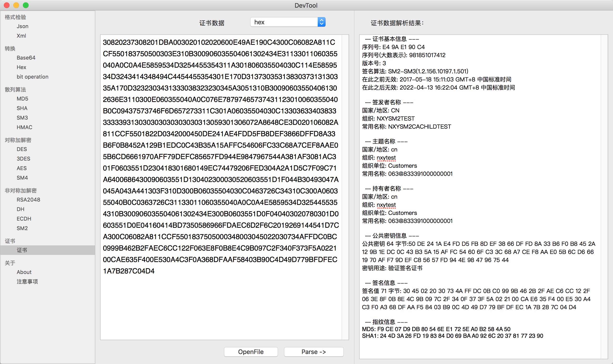Click the OpenFile button
The height and width of the screenshot is (364, 613).
(x=250, y=352)
